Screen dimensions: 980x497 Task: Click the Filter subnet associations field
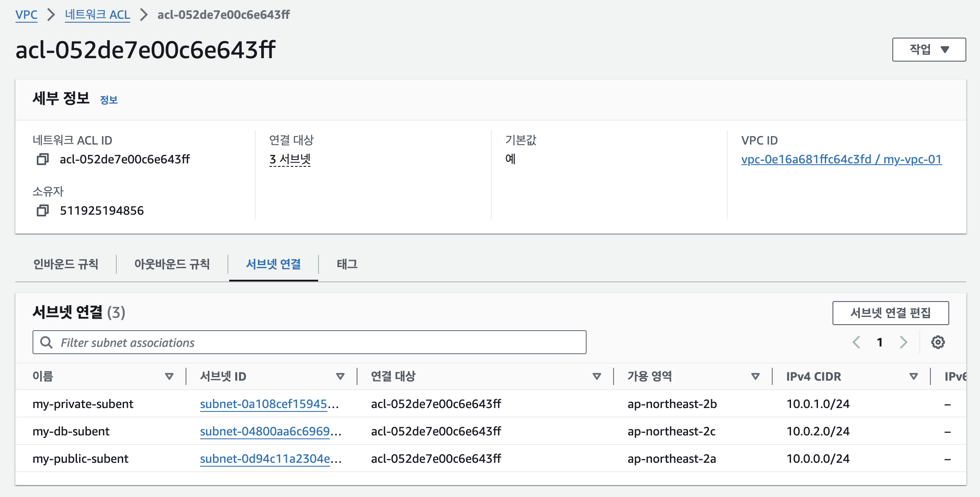point(310,342)
